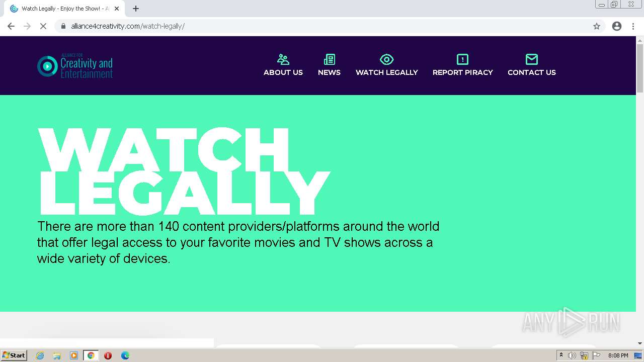
Task: Close the Watch Legally browser tab
Action: (x=117, y=9)
